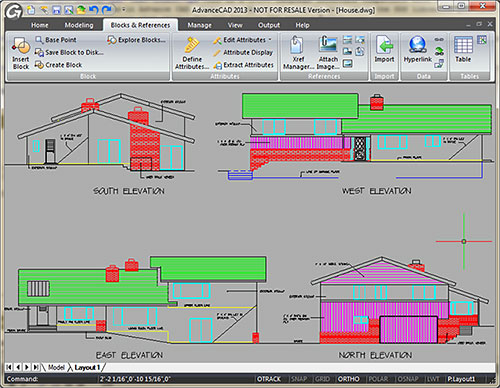Click the EAST ELEVATION label
Screen dimensions: 500x388
(x=129, y=355)
